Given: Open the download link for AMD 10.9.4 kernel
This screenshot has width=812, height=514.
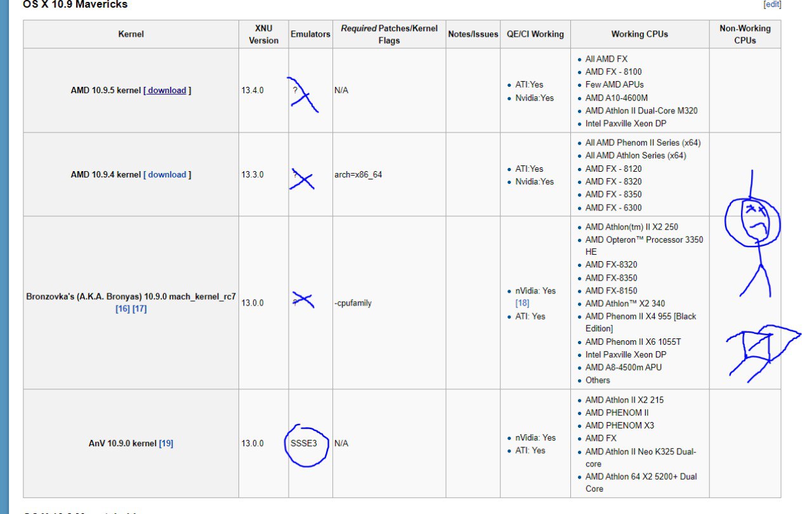Looking at the screenshot, I should [167, 174].
